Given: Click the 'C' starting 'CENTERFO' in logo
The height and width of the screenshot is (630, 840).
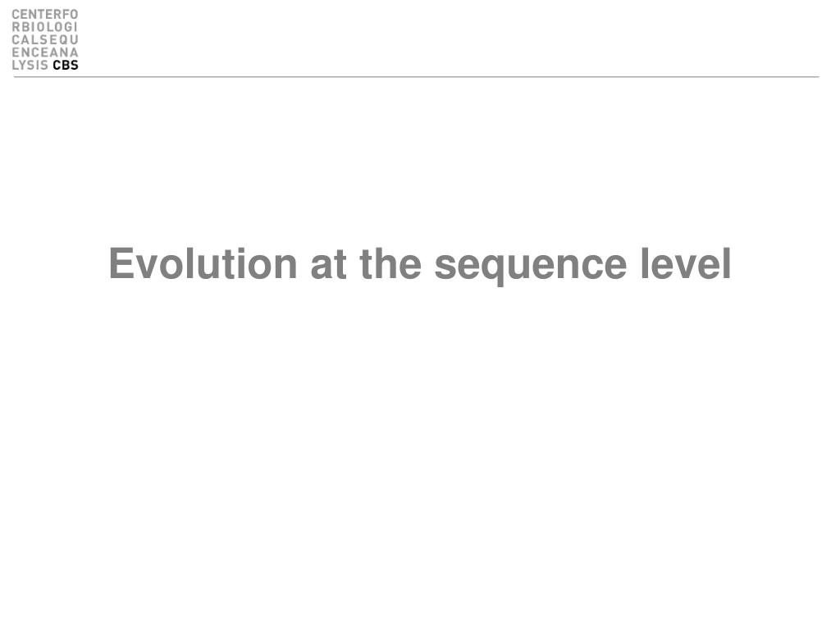Looking at the screenshot, I should 16,15.
